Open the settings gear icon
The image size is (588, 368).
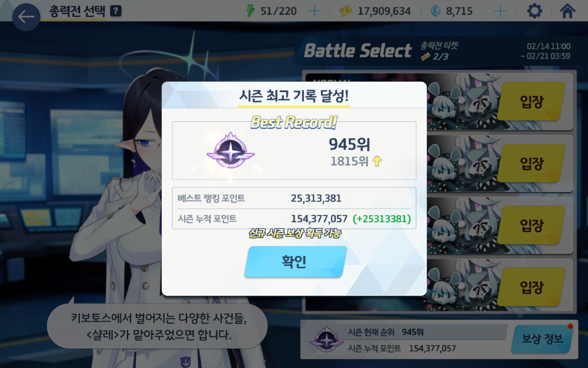coord(534,11)
